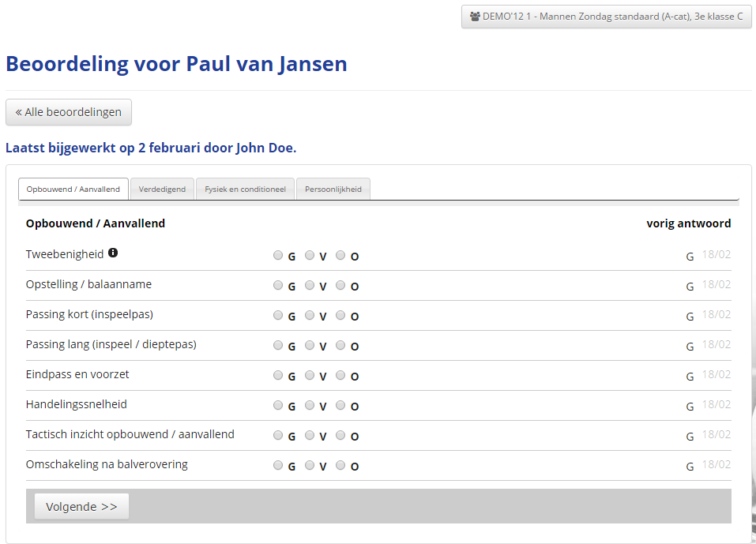
Task: Click the team icon in DEMO'12 button
Action: [474, 17]
